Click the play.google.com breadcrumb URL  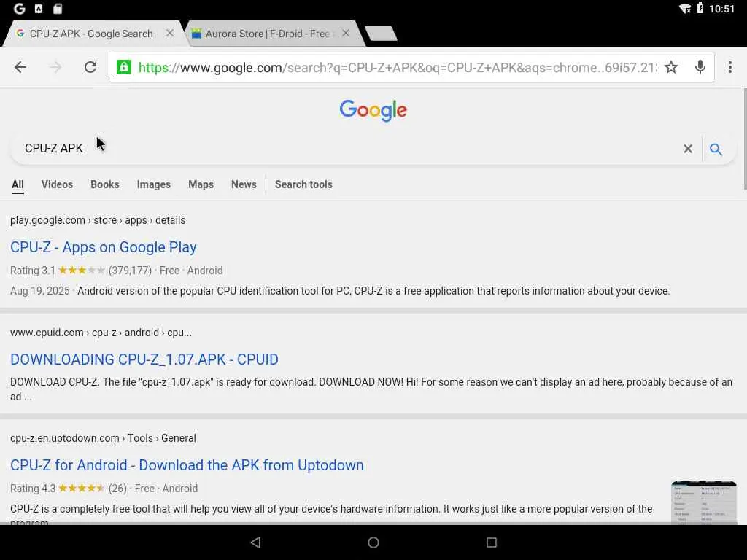(98, 220)
